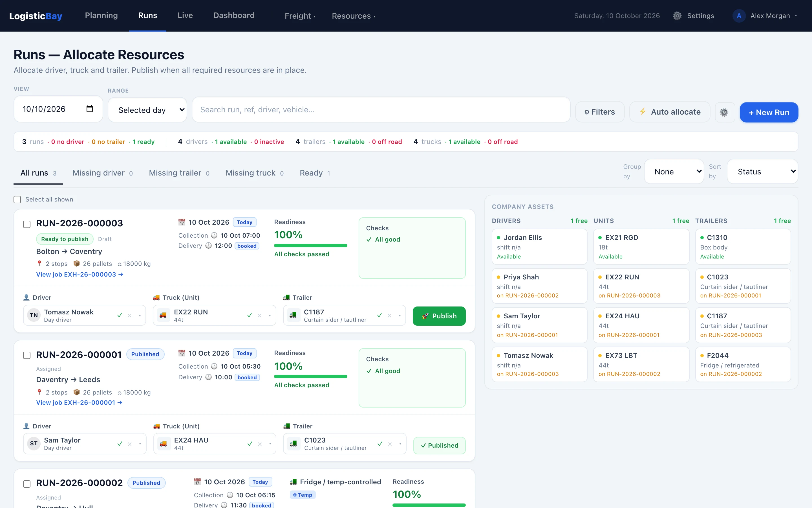The image size is (812, 508).
Task: Confirm truck EX22 RUN with the checkmark icon
Action: 249,315
